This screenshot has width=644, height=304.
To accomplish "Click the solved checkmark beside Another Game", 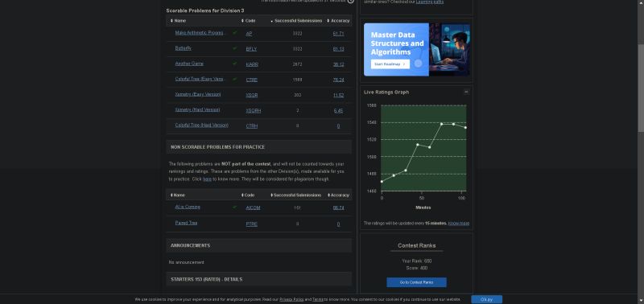I will [x=234, y=64].
